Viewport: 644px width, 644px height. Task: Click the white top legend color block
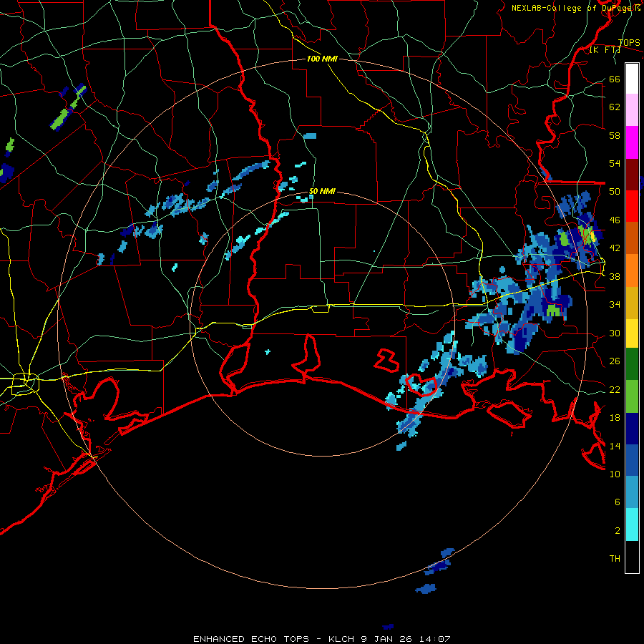[x=632, y=79]
